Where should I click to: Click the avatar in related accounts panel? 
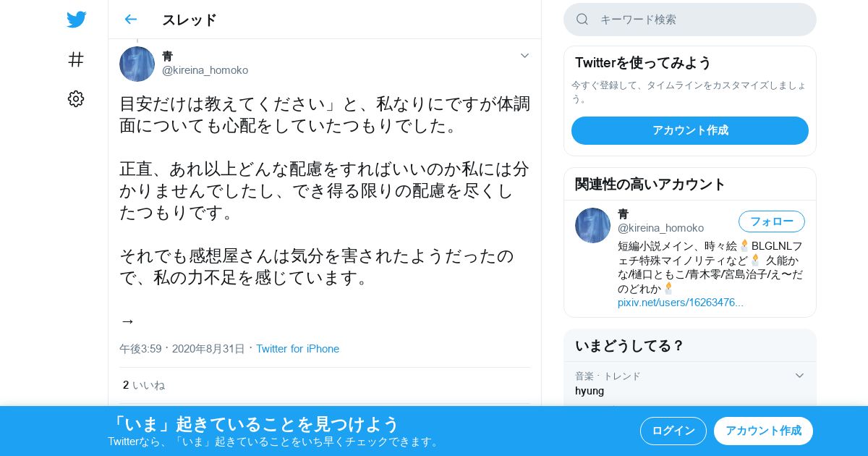point(592,225)
